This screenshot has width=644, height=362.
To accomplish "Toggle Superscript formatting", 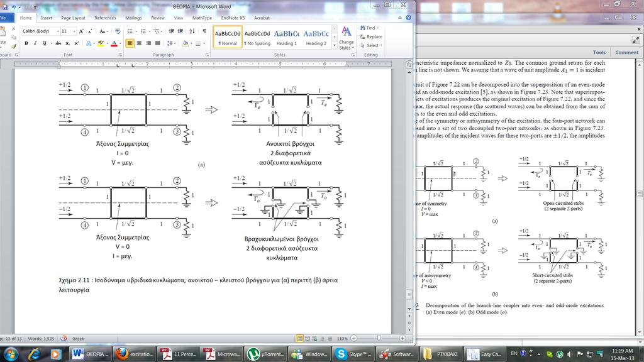I will click(x=76, y=43).
